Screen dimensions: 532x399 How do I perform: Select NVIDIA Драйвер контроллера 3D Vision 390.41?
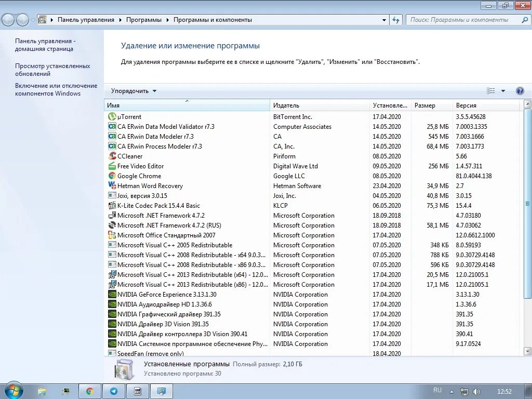312,334
